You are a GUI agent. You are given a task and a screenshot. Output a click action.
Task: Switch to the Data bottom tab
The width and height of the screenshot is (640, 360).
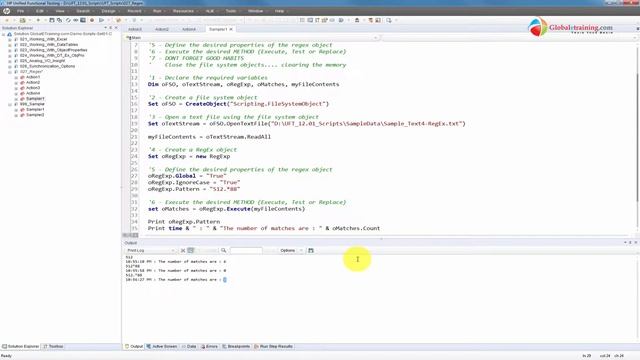coord(189,346)
